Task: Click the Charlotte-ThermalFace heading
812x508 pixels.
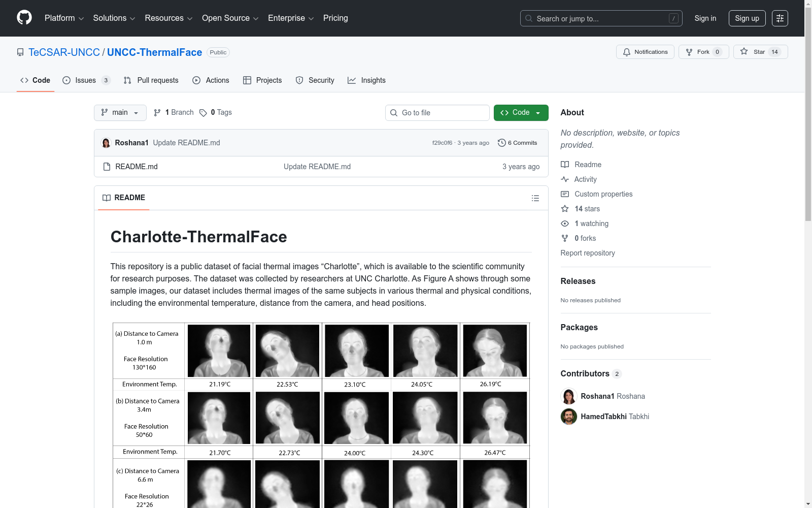Action: point(199,237)
